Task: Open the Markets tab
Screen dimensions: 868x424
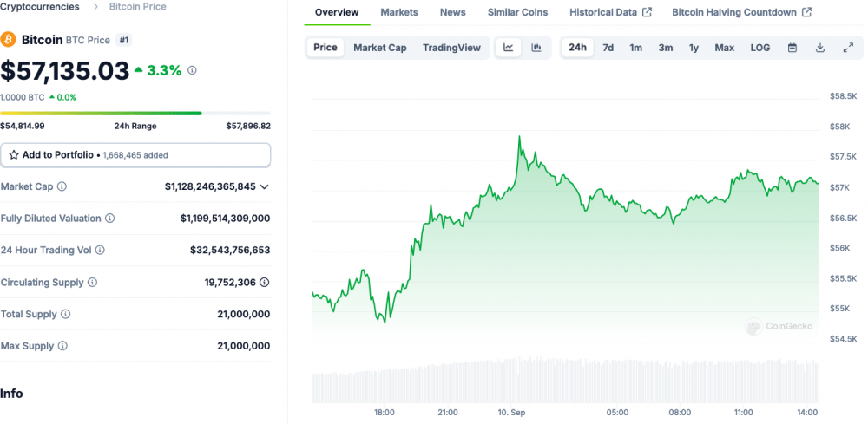Action: (x=399, y=12)
